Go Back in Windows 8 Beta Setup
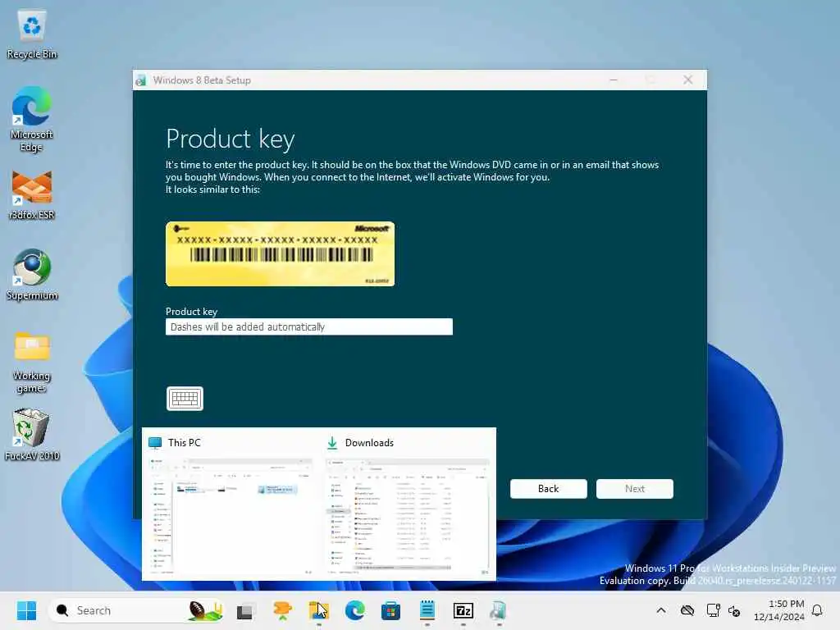The height and width of the screenshot is (630, 840). [x=549, y=489]
